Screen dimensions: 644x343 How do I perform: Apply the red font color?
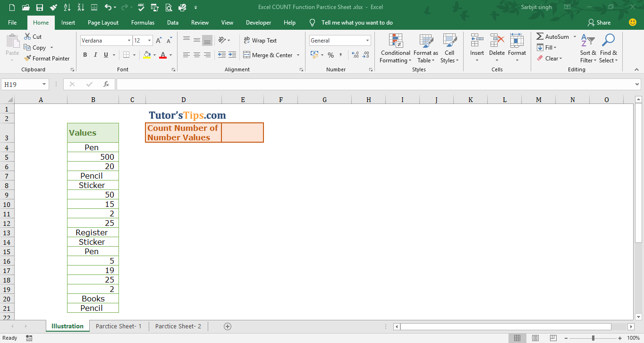pos(163,55)
